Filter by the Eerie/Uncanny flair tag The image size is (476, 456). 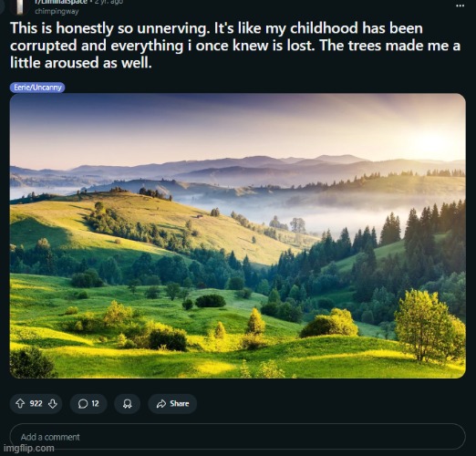point(37,88)
